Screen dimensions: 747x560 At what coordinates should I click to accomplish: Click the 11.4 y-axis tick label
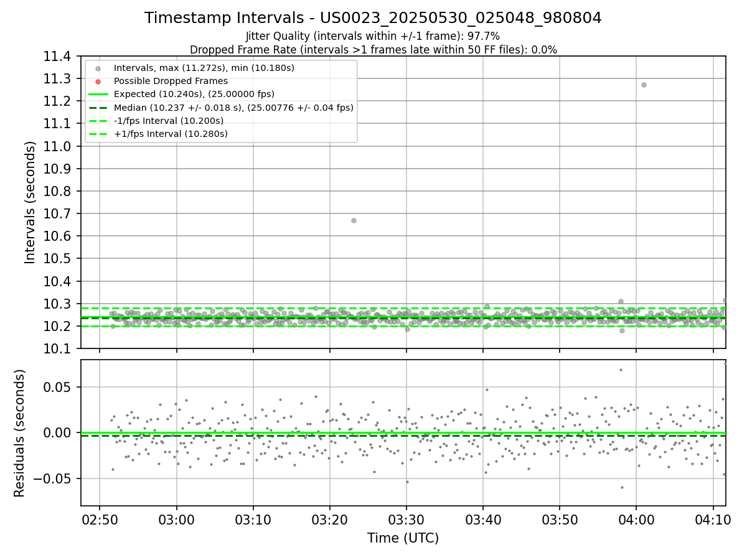[x=59, y=57]
